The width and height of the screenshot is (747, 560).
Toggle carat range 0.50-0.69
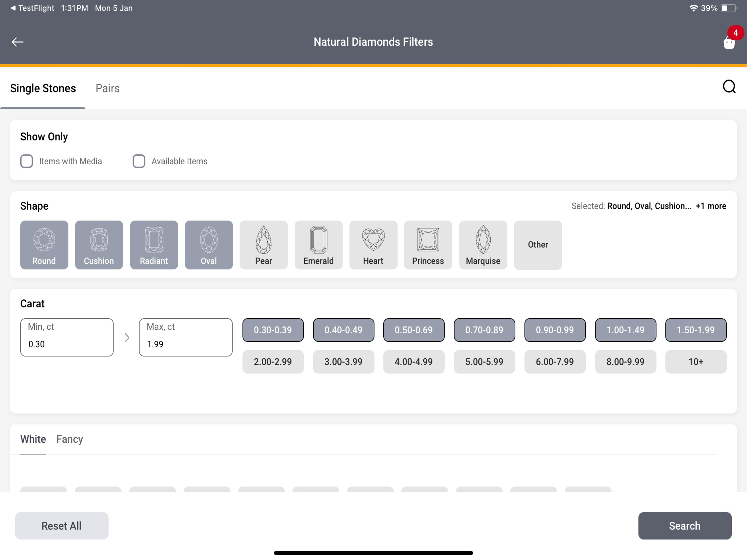click(x=414, y=330)
